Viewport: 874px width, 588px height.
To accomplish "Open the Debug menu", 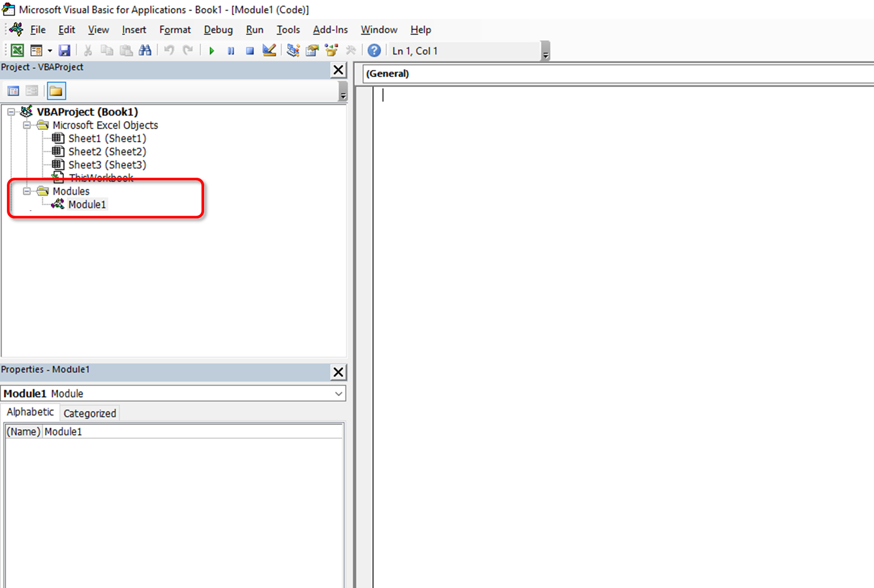I will [218, 30].
